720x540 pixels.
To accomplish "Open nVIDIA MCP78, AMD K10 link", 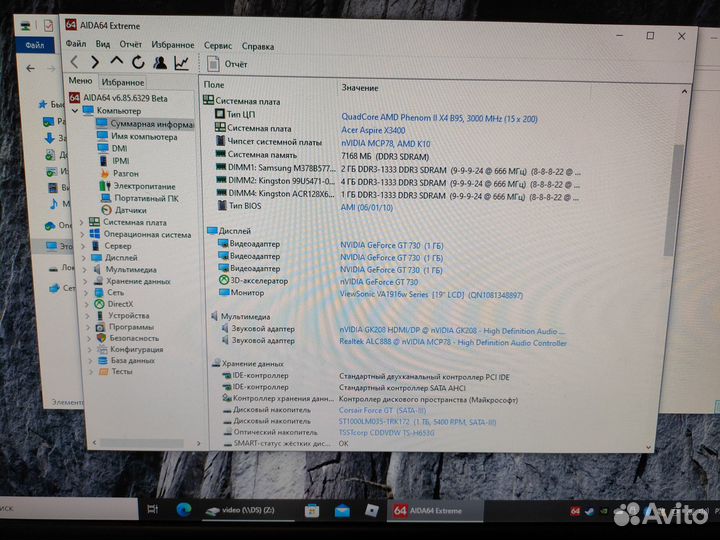I will coord(385,143).
